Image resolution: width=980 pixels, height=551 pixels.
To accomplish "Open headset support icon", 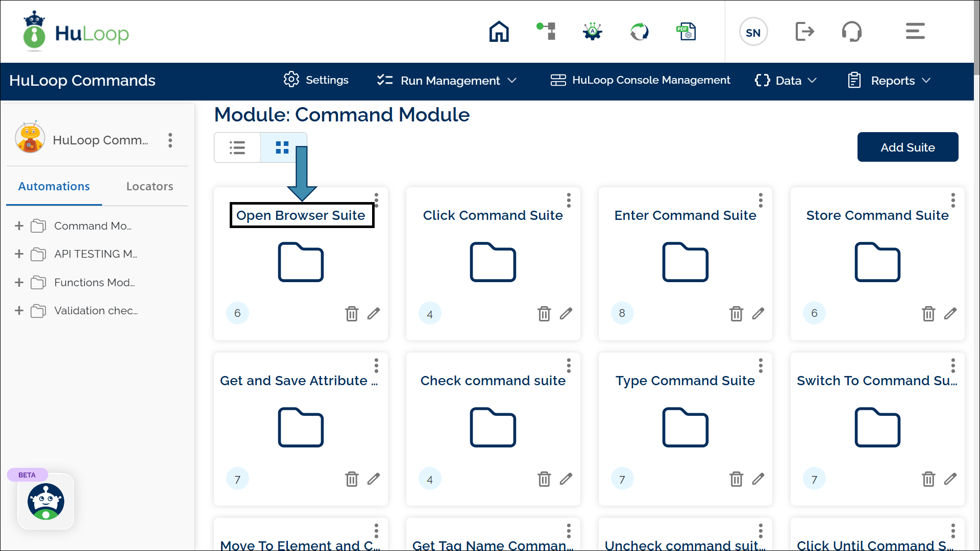I will (x=851, y=32).
